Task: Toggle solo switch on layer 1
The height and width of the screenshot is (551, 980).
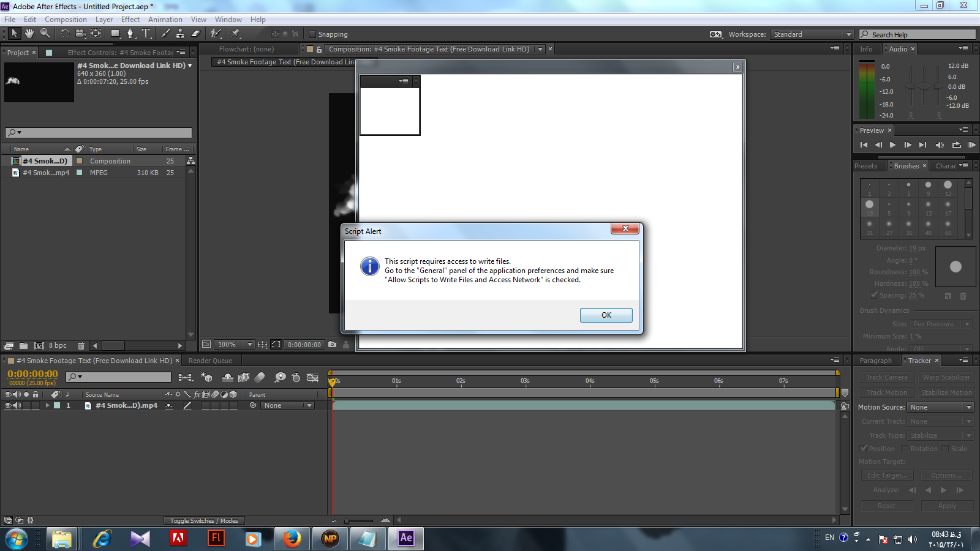Action: pos(26,405)
